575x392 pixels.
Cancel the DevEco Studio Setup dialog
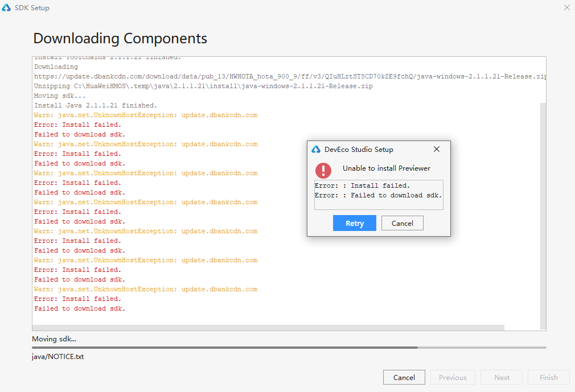point(402,223)
